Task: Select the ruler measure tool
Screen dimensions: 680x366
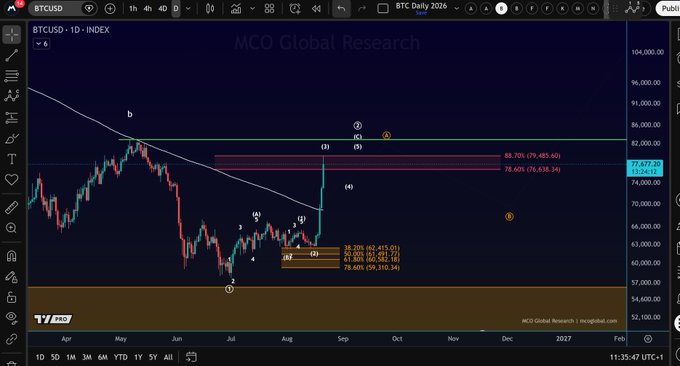Action: point(12,207)
